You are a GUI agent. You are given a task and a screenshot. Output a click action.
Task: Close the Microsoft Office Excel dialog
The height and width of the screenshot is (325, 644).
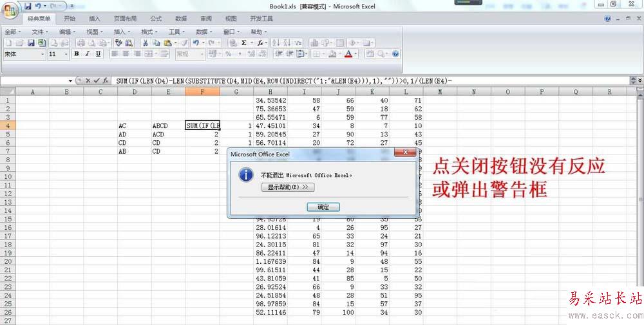pyautogui.click(x=405, y=153)
